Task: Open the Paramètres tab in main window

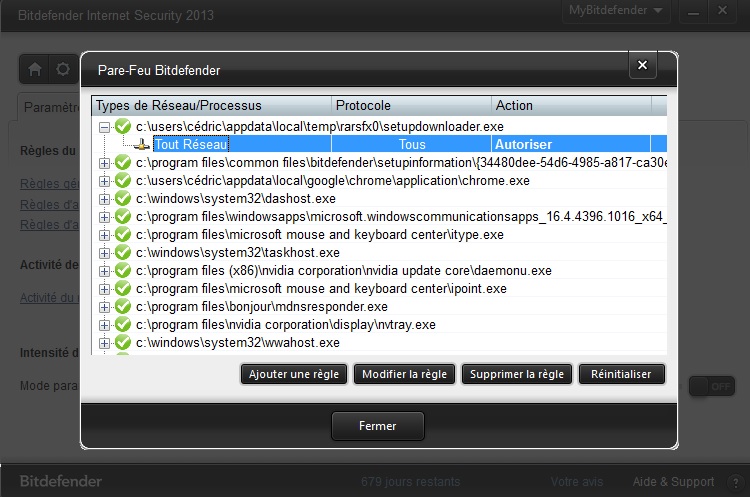Action: [x=49, y=107]
